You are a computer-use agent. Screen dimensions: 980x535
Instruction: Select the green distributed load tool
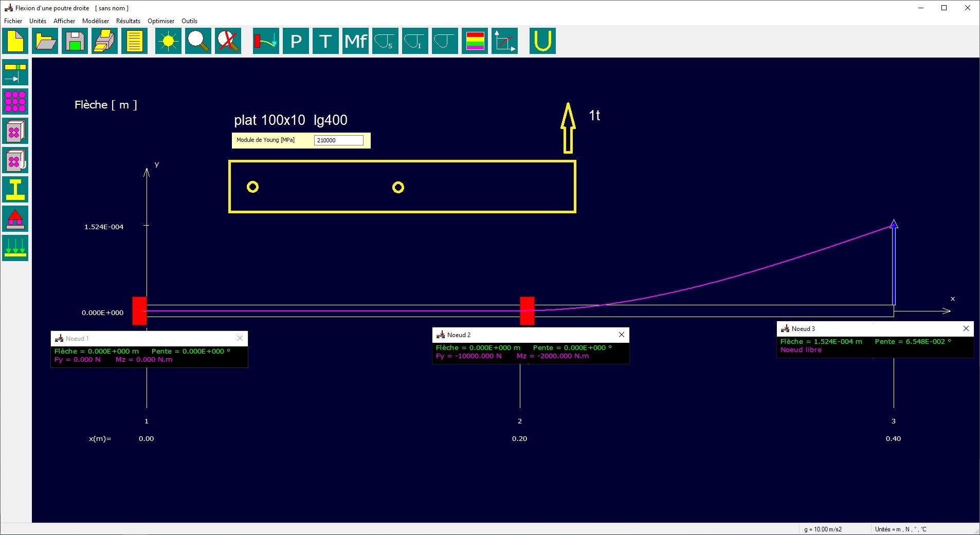coord(15,248)
